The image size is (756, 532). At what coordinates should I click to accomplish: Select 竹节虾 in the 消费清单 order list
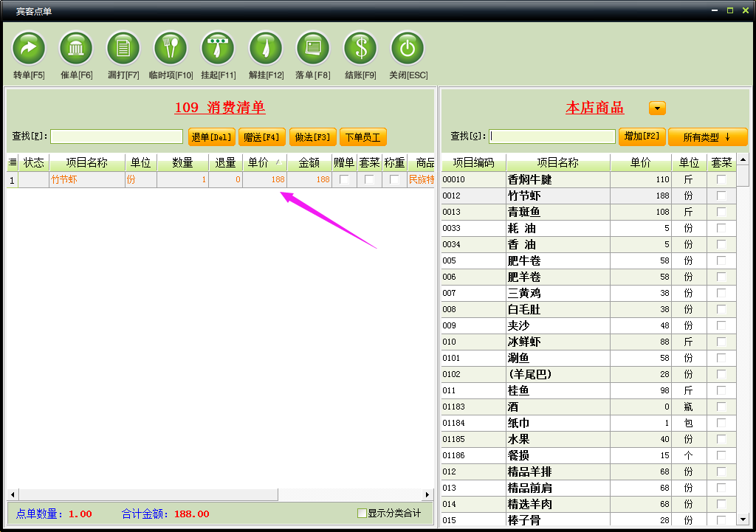pos(220,179)
